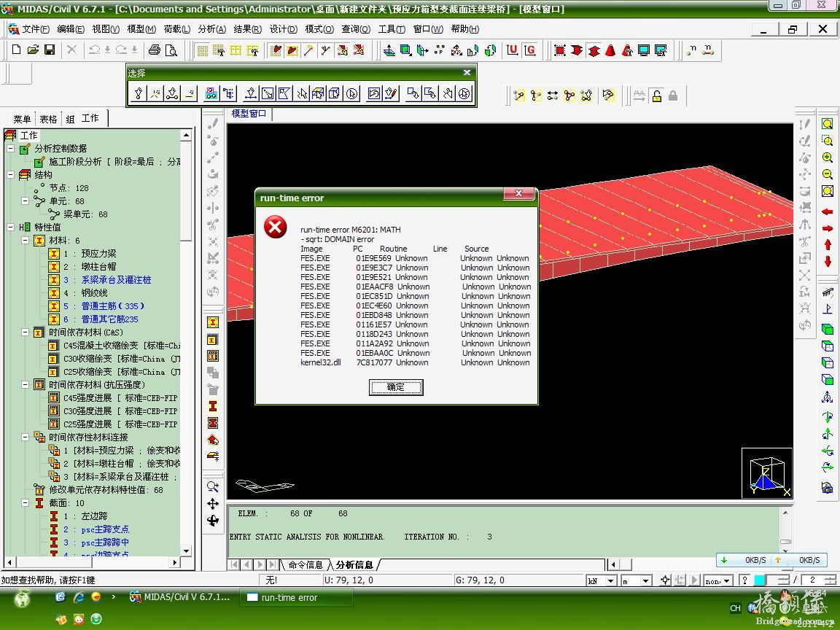The width and height of the screenshot is (840, 630).
Task: Click the red up arrow pan icon
Action: pyautogui.click(x=827, y=245)
